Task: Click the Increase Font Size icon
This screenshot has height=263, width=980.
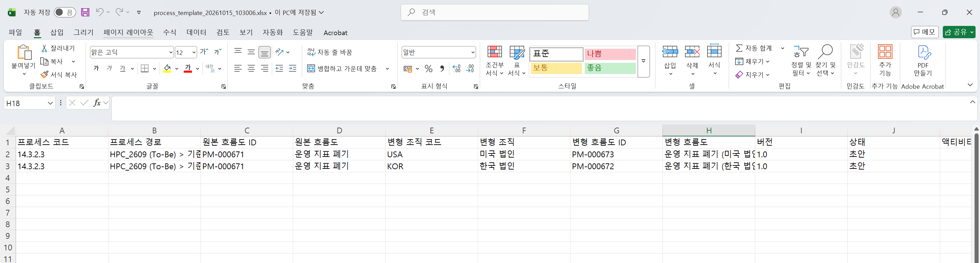Action: click(x=204, y=52)
